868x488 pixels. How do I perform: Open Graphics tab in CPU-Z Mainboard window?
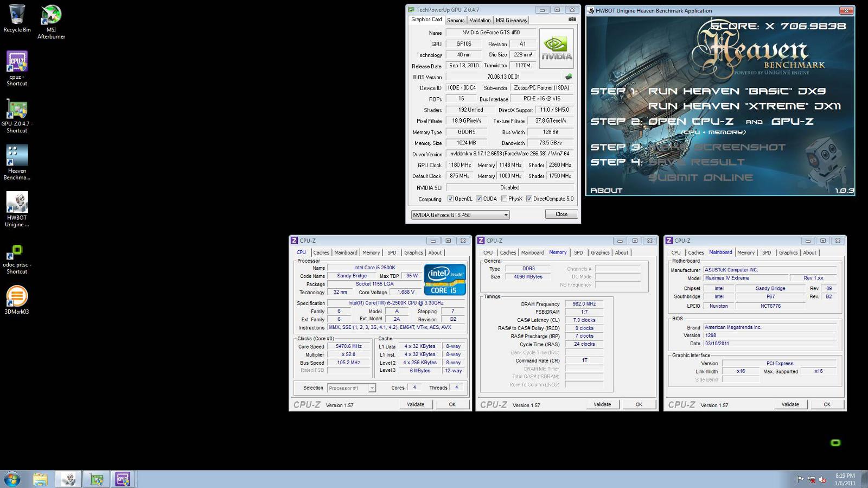788,252
